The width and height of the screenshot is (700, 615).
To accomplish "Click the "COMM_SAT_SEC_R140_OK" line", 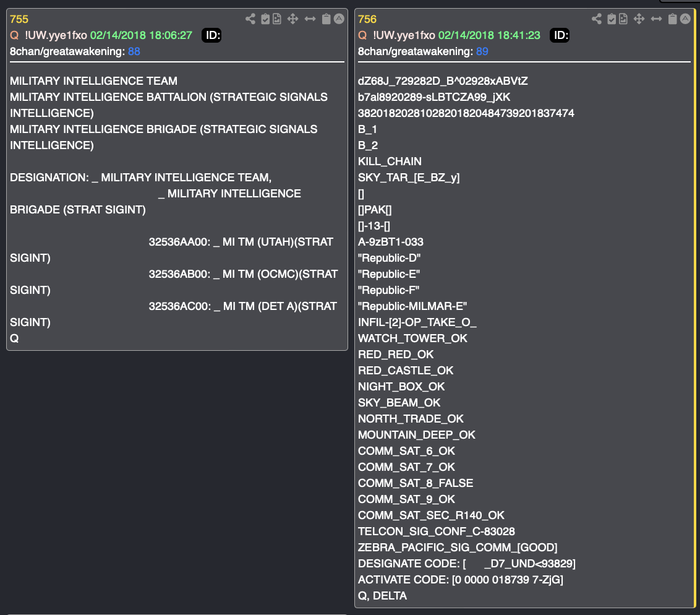I will (x=431, y=515).
